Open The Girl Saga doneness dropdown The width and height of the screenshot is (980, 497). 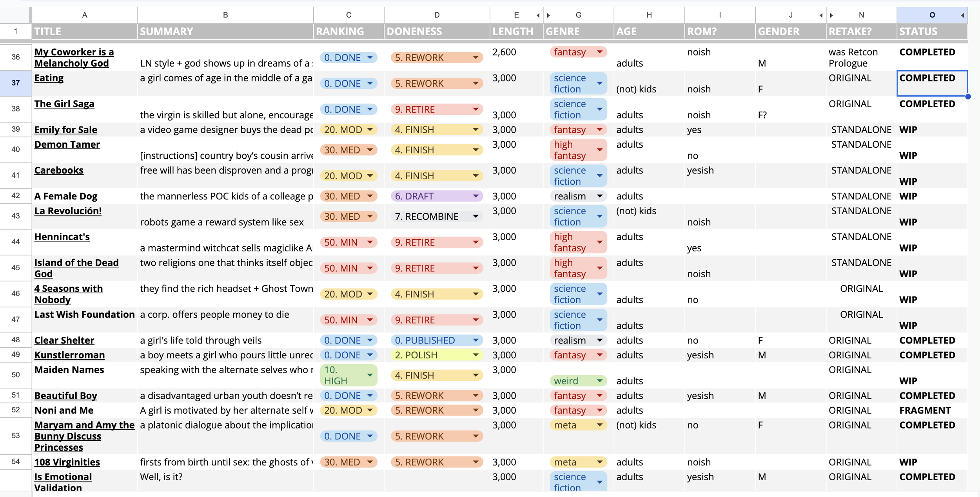pyautogui.click(x=475, y=109)
